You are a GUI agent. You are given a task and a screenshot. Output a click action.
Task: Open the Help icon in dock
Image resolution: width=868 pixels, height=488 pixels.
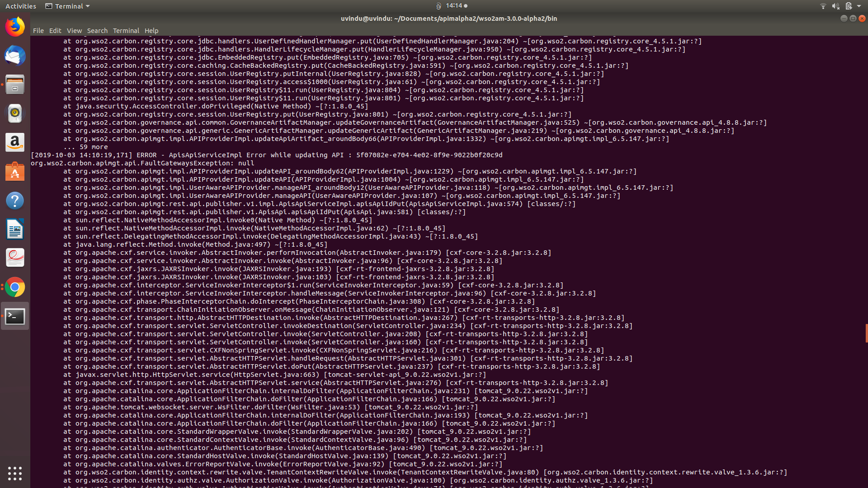[15, 200]
